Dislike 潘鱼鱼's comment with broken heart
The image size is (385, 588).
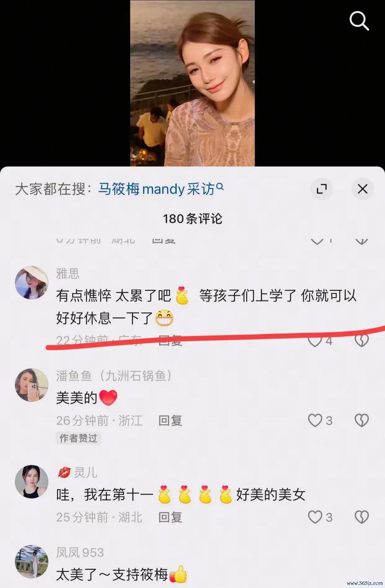(x=361, y=421)
